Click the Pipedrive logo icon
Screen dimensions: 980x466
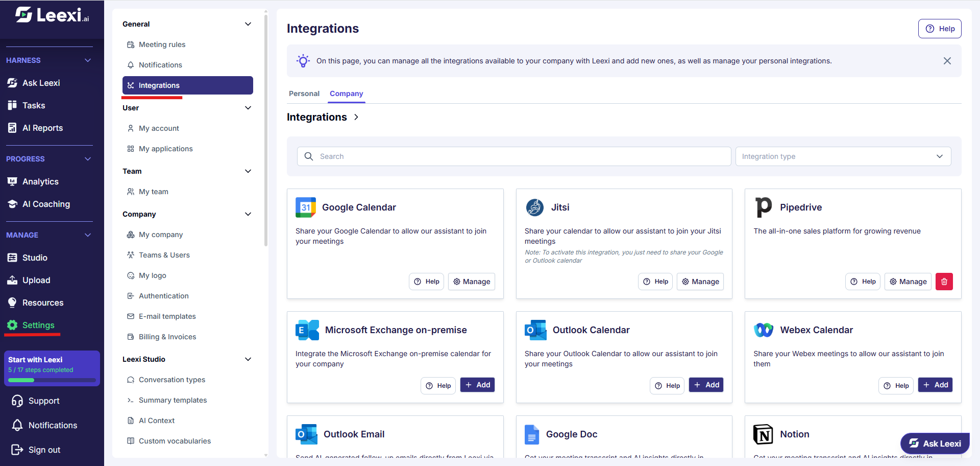pos(764,207)
